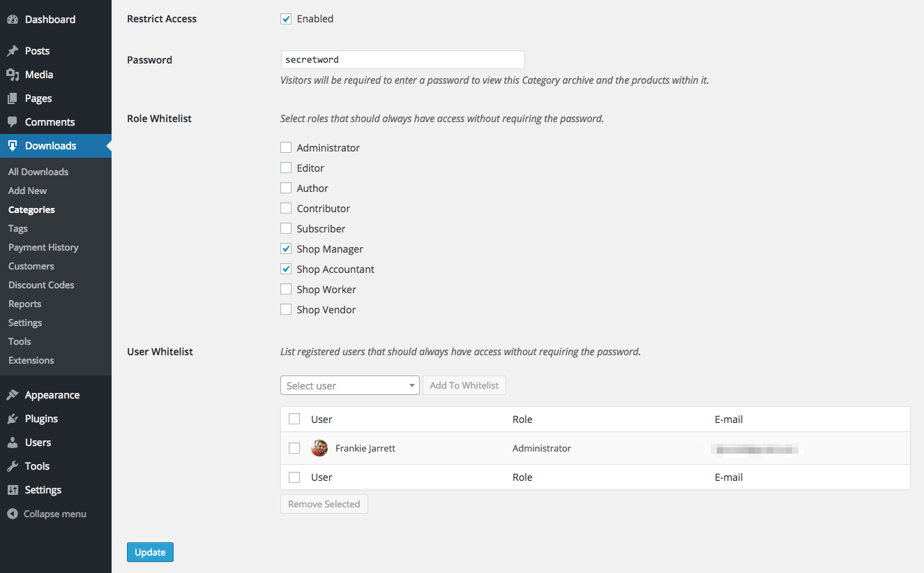Open the Payment History submenu item
The width and height of the screenshot is (924, 573).
[x=43, y=247]
